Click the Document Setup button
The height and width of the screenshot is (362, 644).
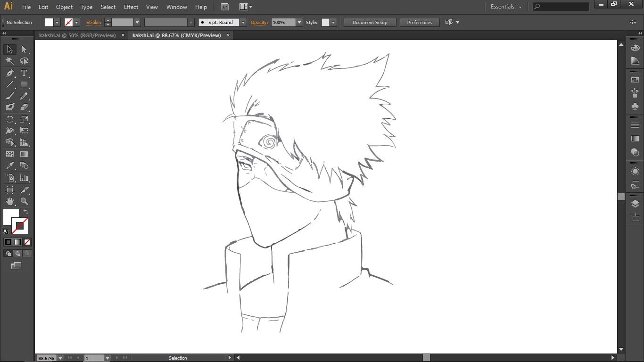tap(370, 22)
